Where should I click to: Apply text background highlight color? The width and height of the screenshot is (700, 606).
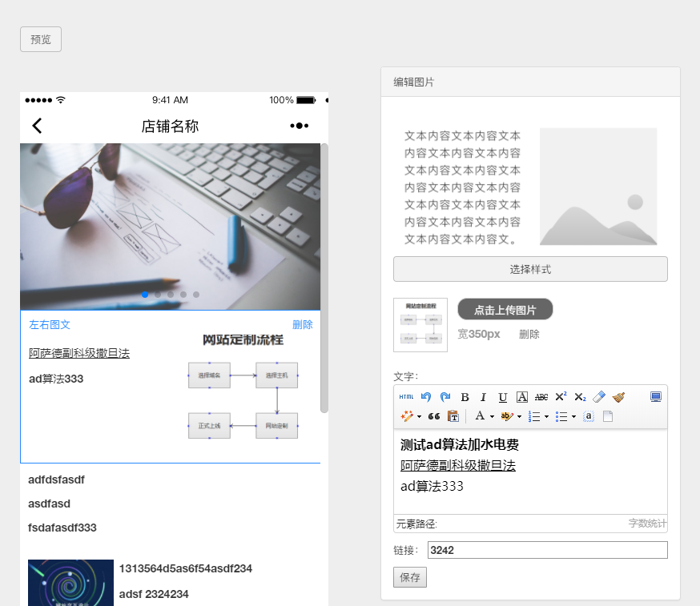coord(507,416)
